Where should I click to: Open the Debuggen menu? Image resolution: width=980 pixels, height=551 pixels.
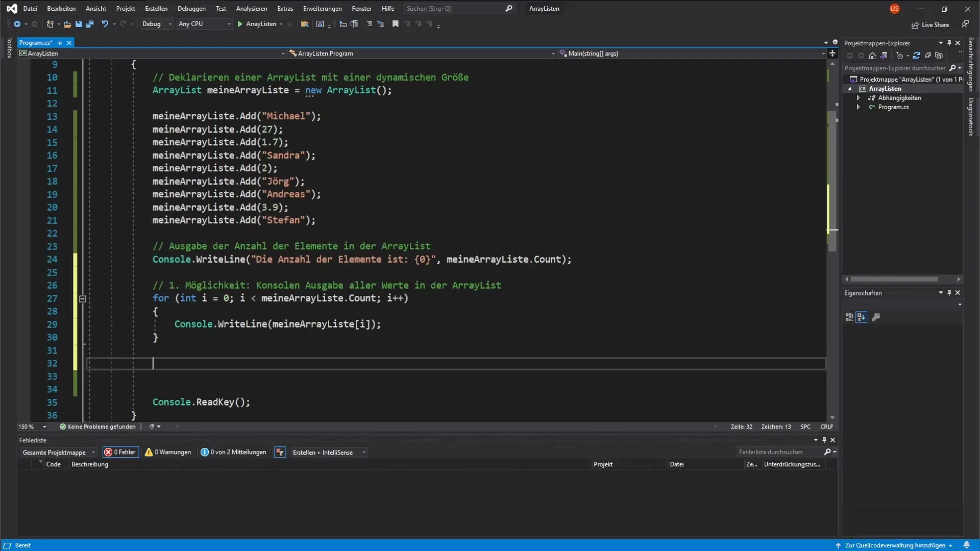click(x=191, y=9)
